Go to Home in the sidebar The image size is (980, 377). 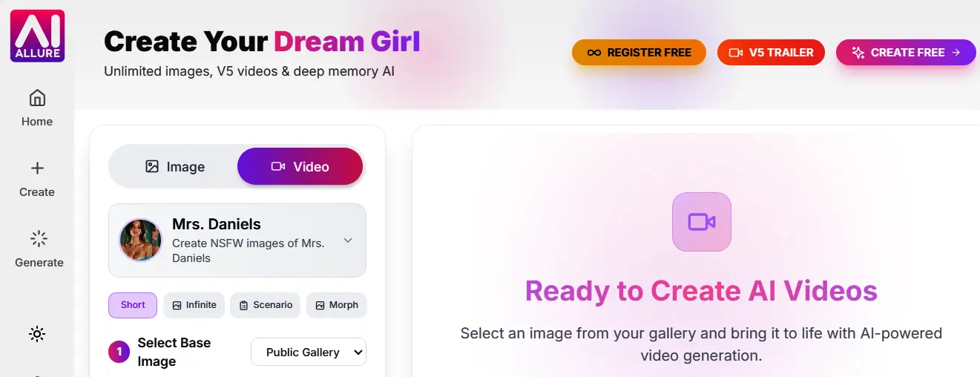(x=37, y=108)
